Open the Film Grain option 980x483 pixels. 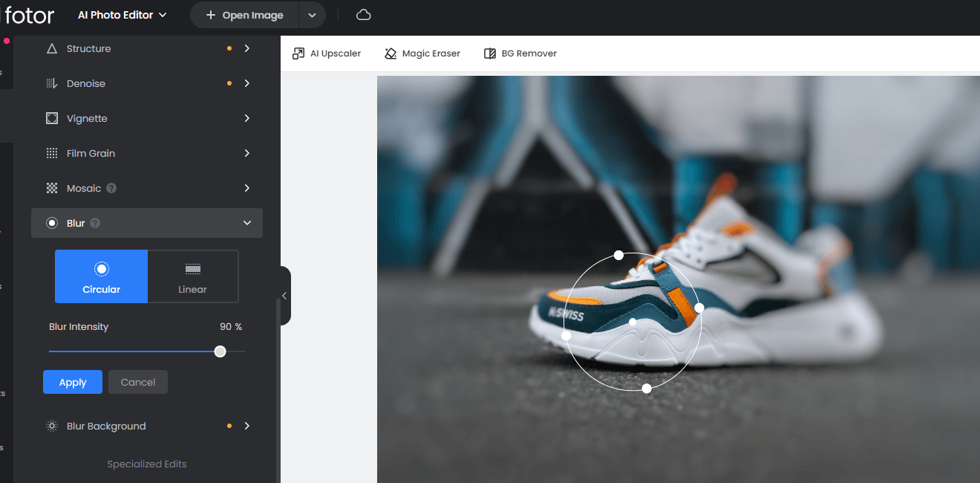[x=91, y=153]
